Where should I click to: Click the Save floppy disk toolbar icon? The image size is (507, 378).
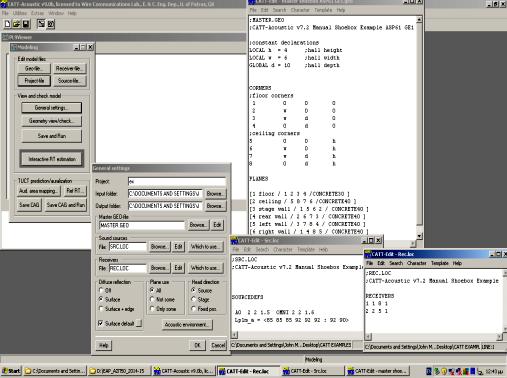coord(26,24)
